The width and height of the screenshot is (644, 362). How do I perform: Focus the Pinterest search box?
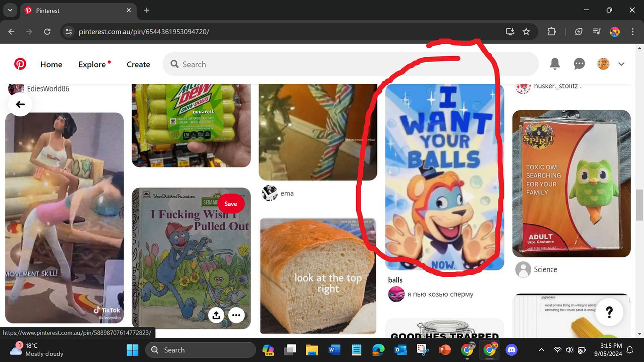pos(351,64)
